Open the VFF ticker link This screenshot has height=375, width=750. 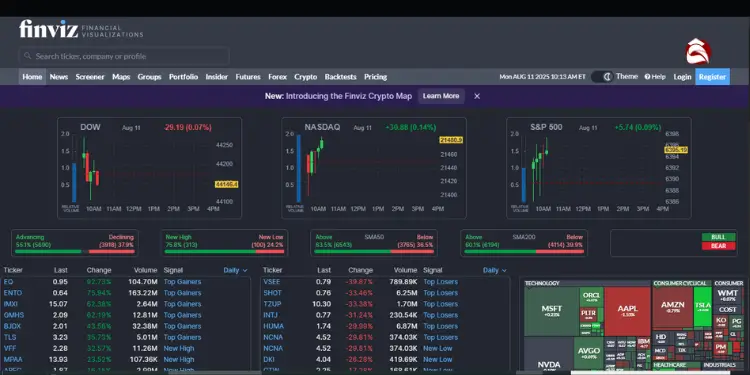click(x=9, y=348)
